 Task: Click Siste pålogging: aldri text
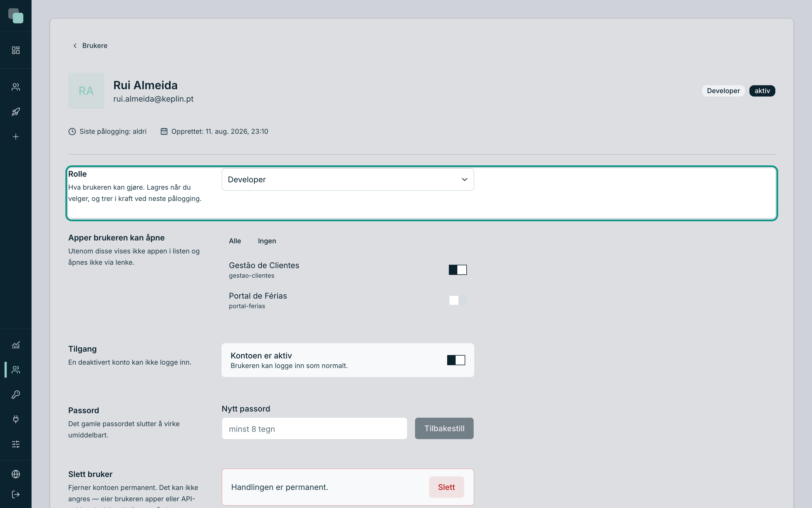[x=113, y=131]
